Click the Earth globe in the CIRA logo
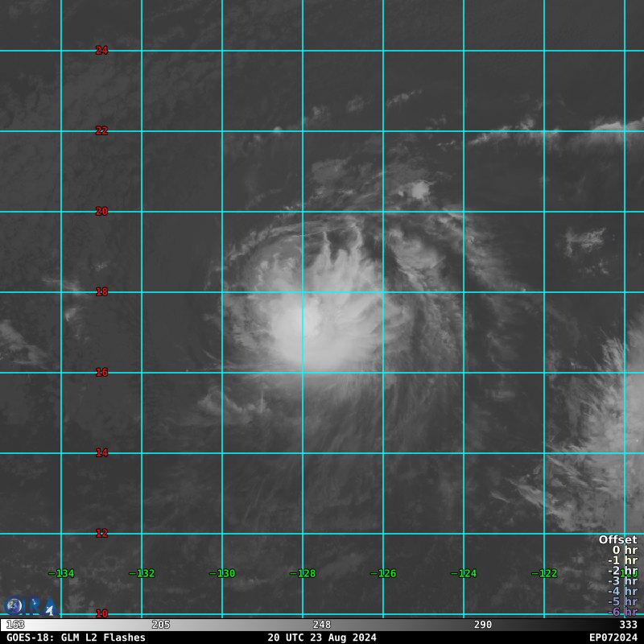This screenshot has width=644, height=644. 14,606
